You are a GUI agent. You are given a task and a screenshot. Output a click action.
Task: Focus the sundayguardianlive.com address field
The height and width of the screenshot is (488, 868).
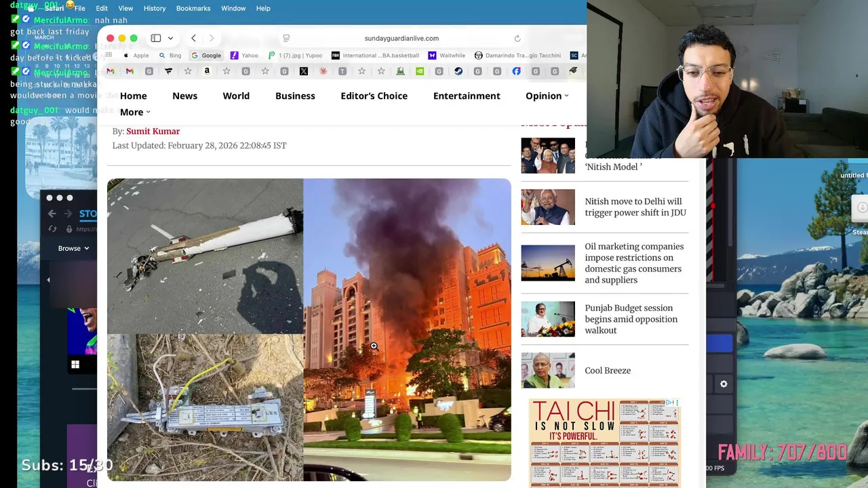401,39
